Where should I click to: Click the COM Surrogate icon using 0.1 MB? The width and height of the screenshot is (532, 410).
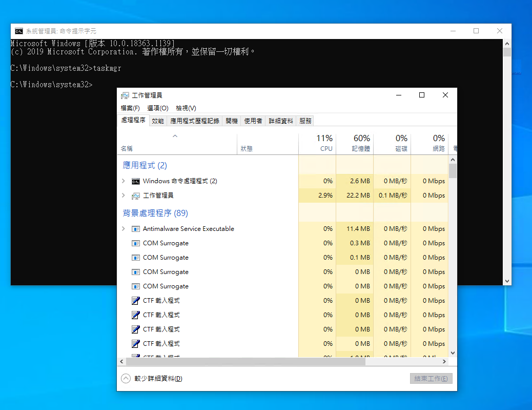point(136,258)
